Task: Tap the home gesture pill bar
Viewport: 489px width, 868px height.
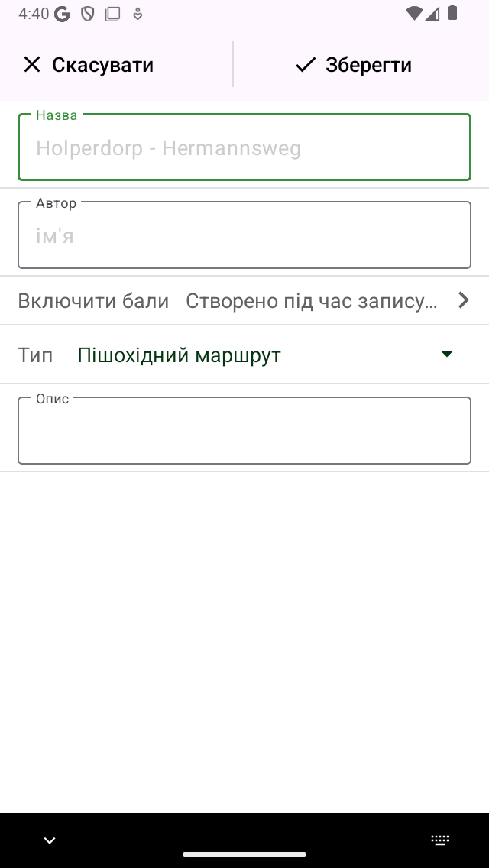Action: [x=244, y=854]
